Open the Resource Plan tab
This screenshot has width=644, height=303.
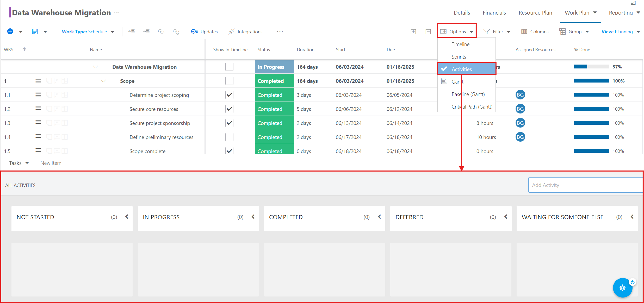click(535, 12)
